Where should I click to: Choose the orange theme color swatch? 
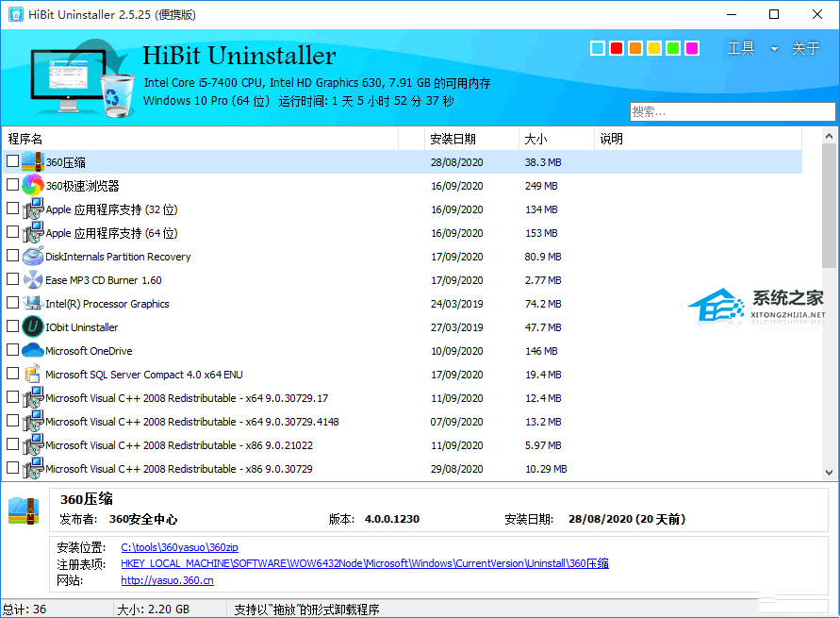click(x=635, y=48)
